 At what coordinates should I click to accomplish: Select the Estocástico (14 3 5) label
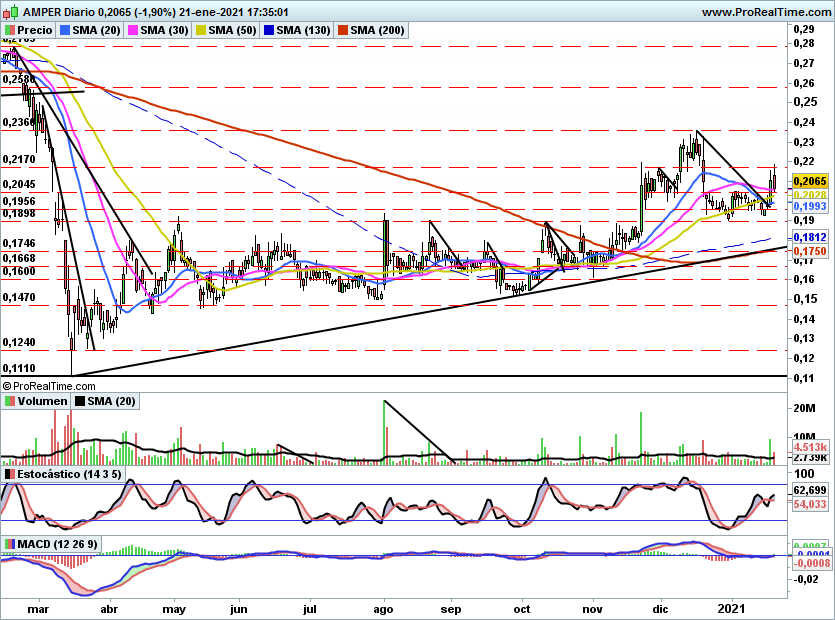click(x=69, y=474)
